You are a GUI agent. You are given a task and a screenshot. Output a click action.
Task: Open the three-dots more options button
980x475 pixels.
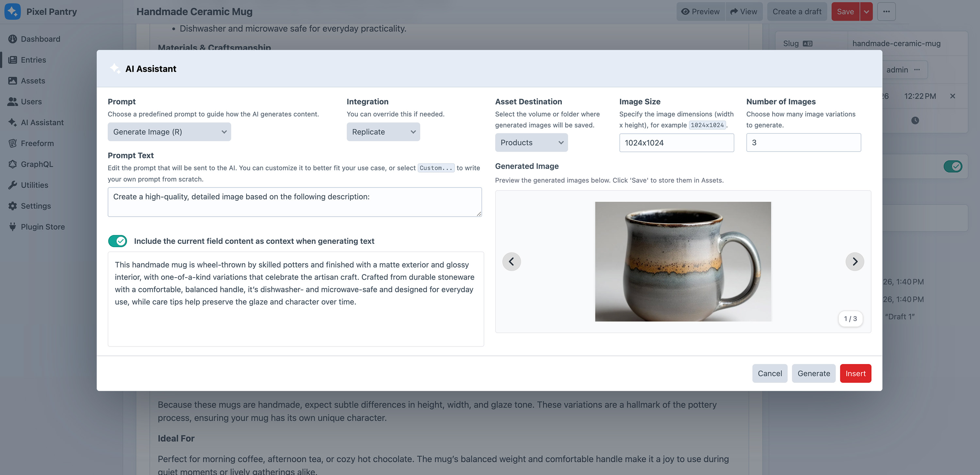point(886,11)
